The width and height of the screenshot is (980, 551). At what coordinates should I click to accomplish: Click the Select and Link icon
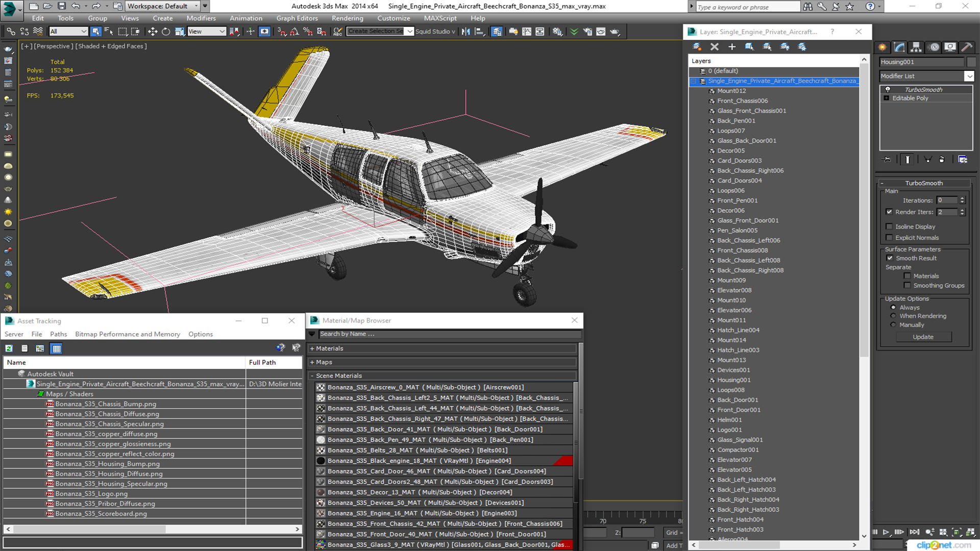pos(11,32)
